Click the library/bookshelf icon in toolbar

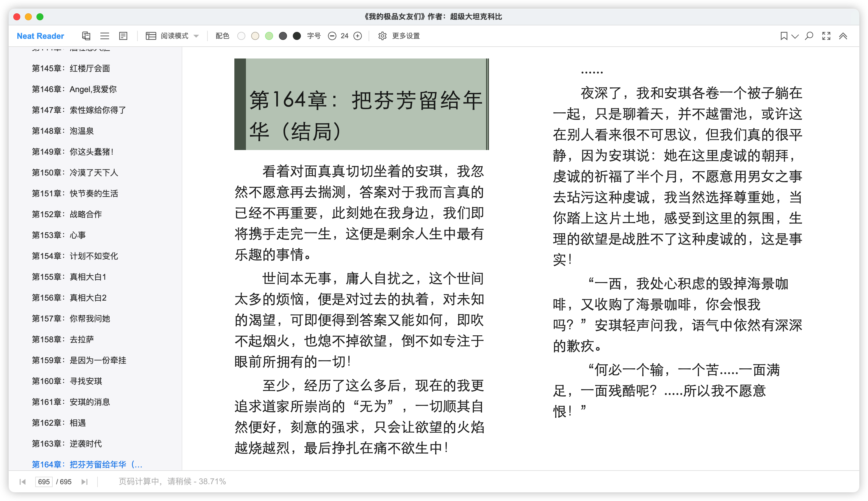(x=86, y=36)
